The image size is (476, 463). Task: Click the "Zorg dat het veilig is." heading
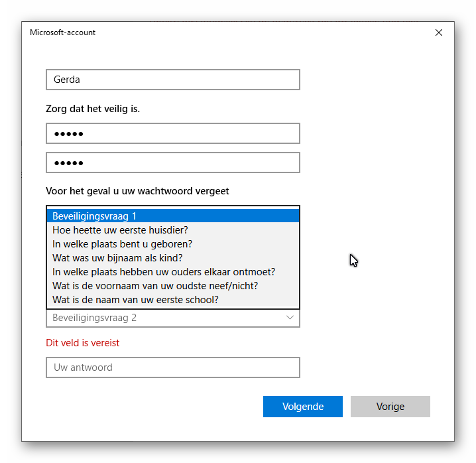(x=93, y=109)
